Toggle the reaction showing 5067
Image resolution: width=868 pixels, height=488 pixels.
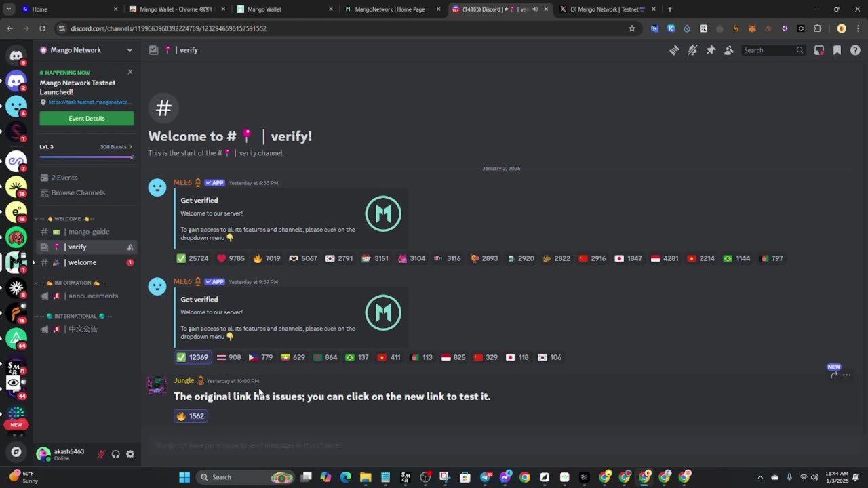302,258
